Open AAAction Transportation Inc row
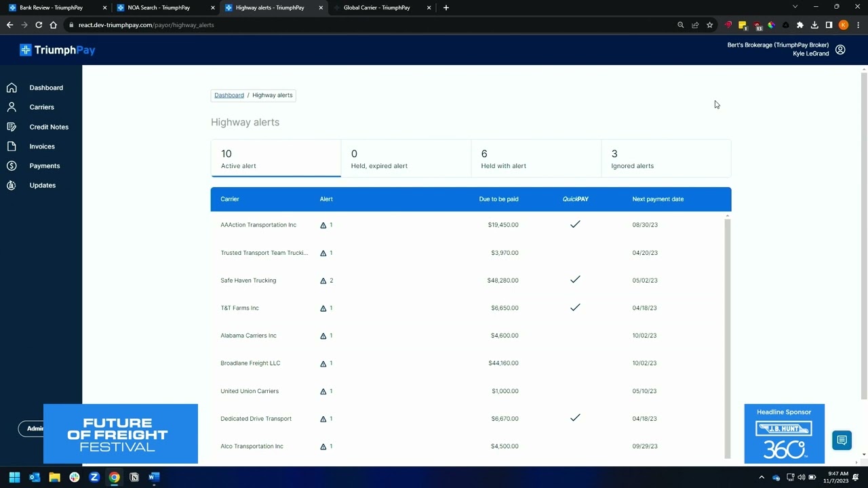 coord(468,225)
